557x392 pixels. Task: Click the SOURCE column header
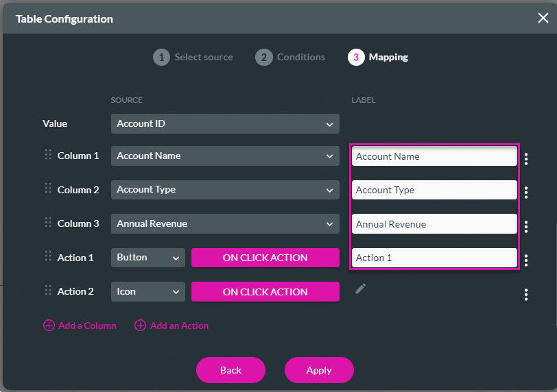pos(126,100)
